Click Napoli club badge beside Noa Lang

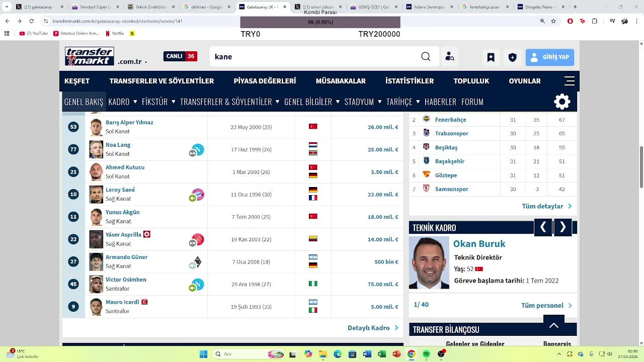(x=198, y=149)
